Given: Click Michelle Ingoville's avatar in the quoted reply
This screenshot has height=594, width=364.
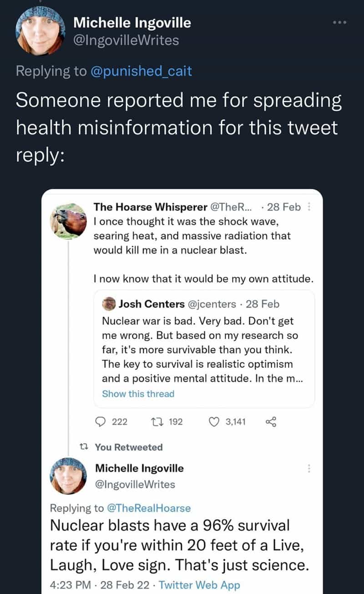Looking at the screenshot, I should 68,476.
